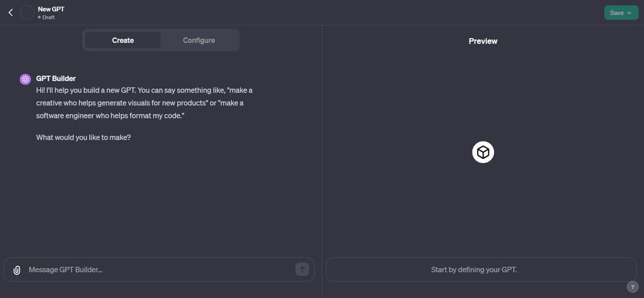
Task: Click the Draft status label
Action: tap(48, 17)
